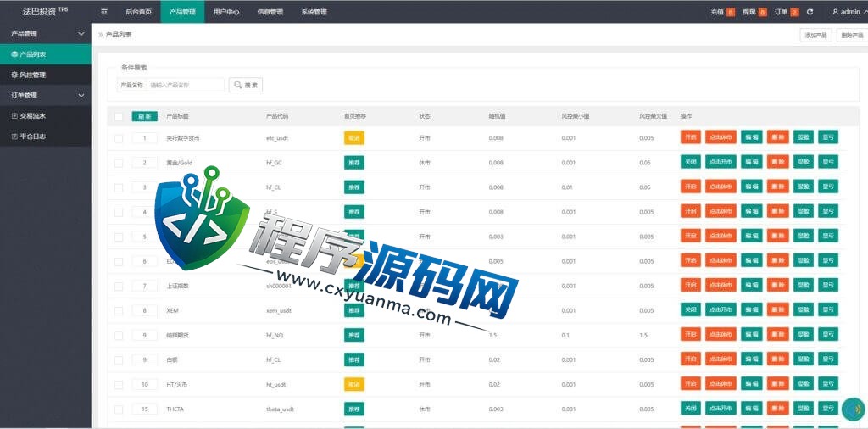Select the 产品管理 top tab
The width and height of the screenshot is (868, 429).
[182, 12]
